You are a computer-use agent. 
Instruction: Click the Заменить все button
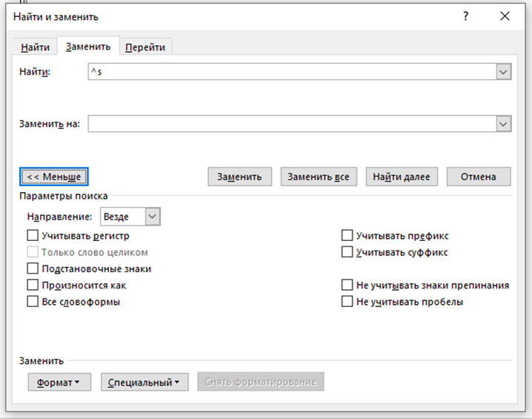pyautogui.click(x=319, y=176)
